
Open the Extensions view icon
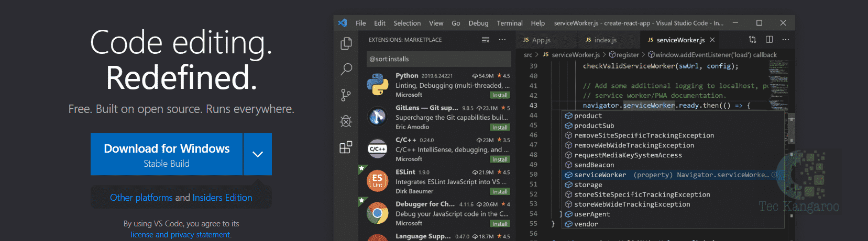(x=346, y=147)
